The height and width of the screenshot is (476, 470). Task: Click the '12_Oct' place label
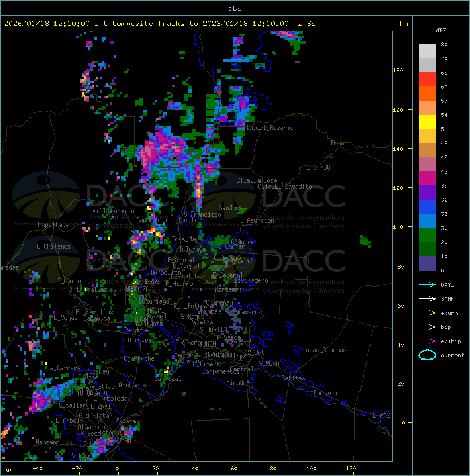(x=254, y=353)
